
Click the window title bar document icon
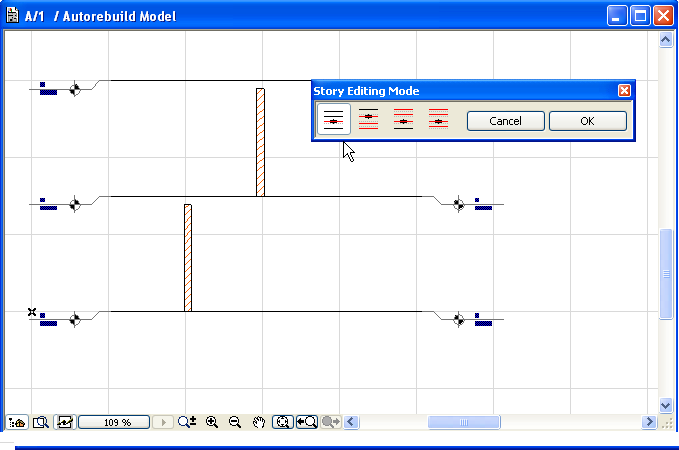[13, 16]
